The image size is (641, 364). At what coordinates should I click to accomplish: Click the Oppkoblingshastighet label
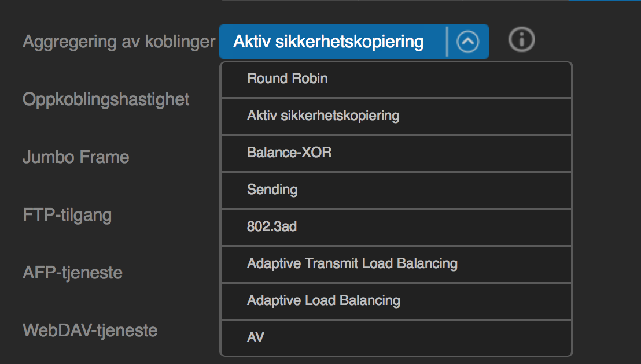tap(106, 99)
